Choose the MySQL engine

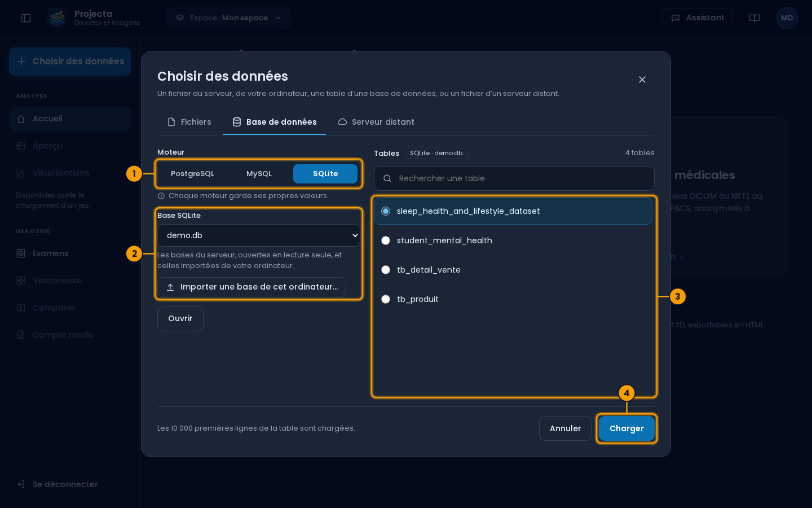[x=259, y=174]
